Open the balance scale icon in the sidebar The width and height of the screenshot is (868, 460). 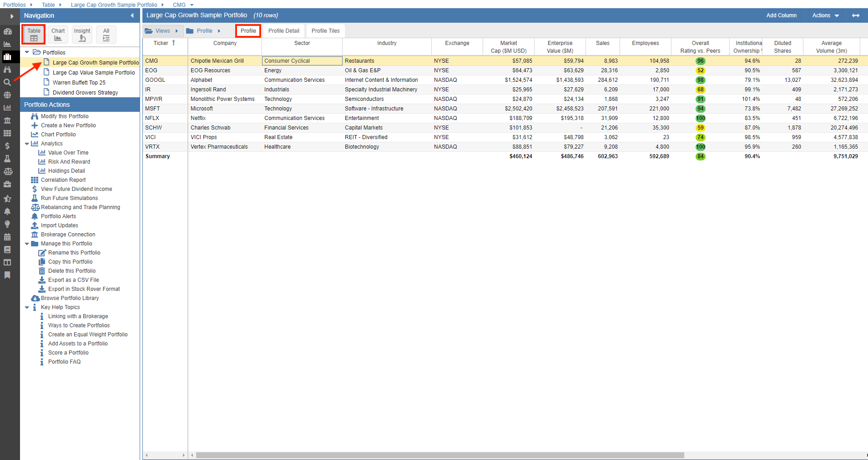[x=7, y=171]
